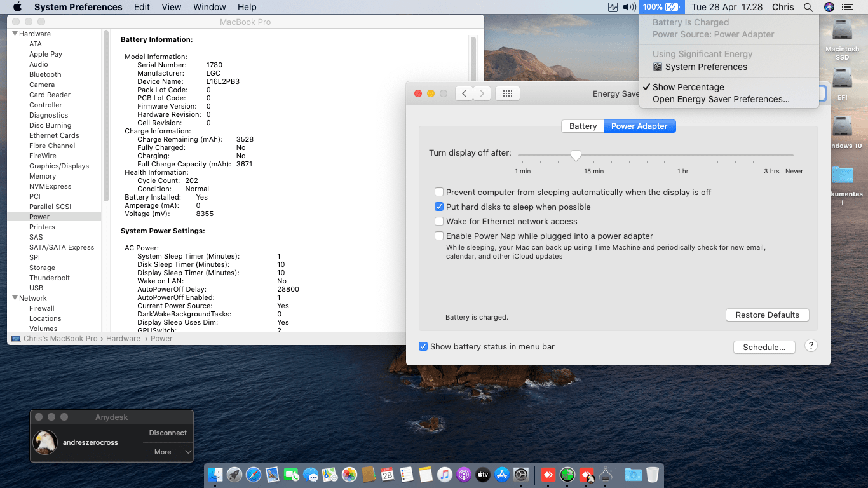
Task: Open Safari in the dock
Action: (254, 474)
